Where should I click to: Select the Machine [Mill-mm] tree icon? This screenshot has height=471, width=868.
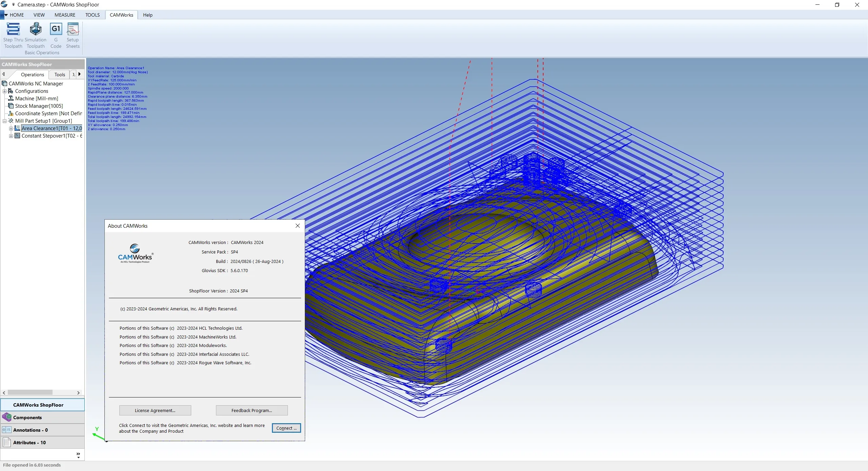[11, 99]
